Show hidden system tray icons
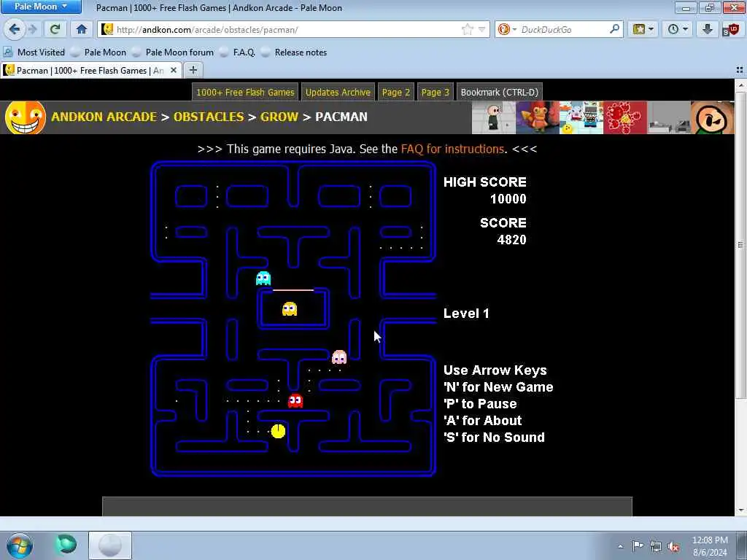The width and height of the screenshot is (747, 560). pyautogui.click(x=620, y=547)
